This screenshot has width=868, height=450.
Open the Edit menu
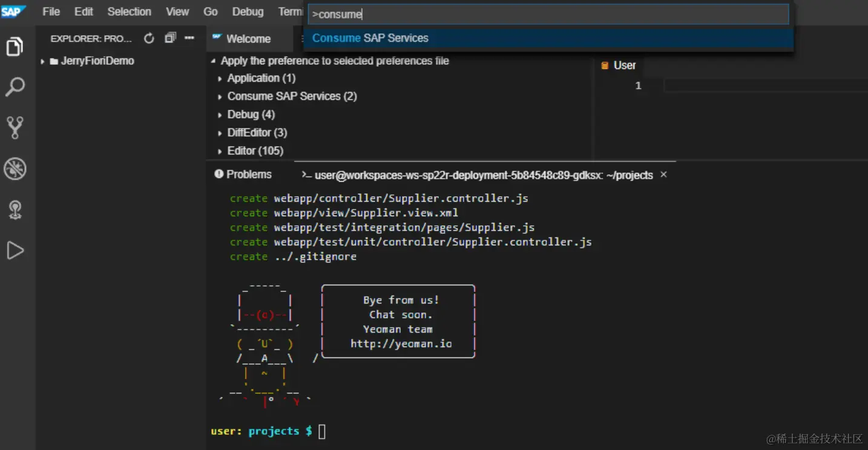point(84,12)
